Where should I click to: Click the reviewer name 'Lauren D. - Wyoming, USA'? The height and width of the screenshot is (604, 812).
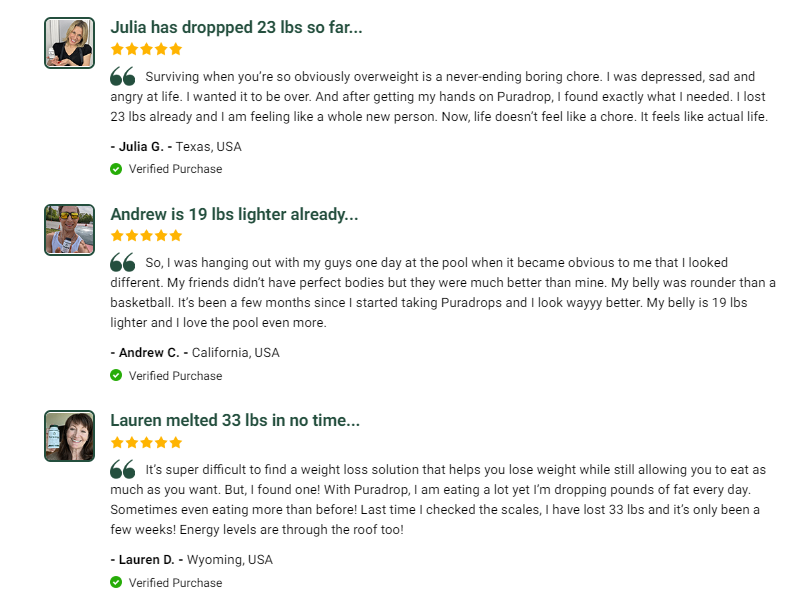190,559
